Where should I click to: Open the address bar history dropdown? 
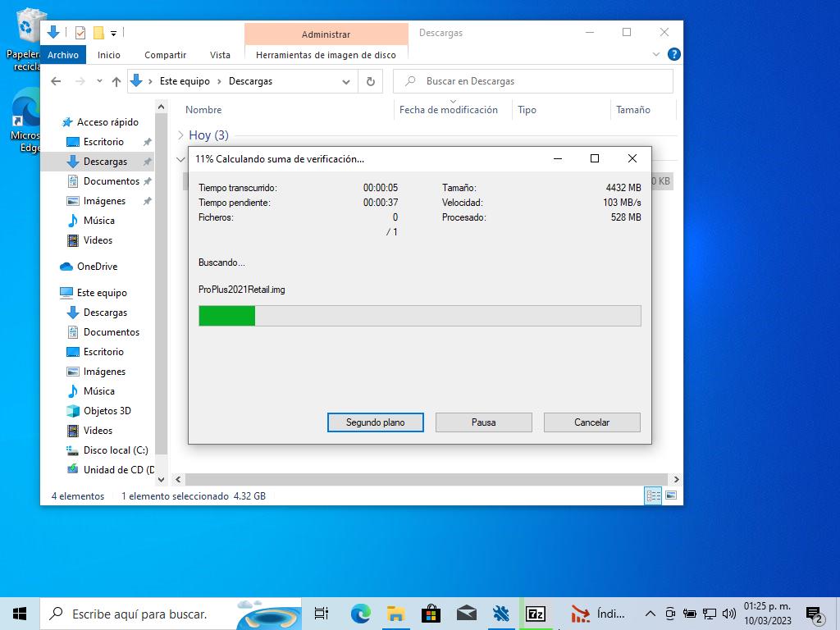click(346, 81)
